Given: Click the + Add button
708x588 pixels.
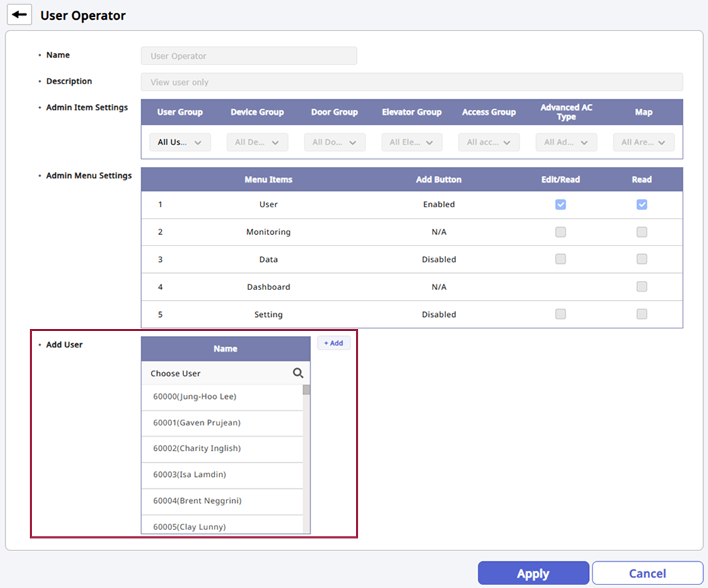Looking at the screenshot, I should [333, 343].
